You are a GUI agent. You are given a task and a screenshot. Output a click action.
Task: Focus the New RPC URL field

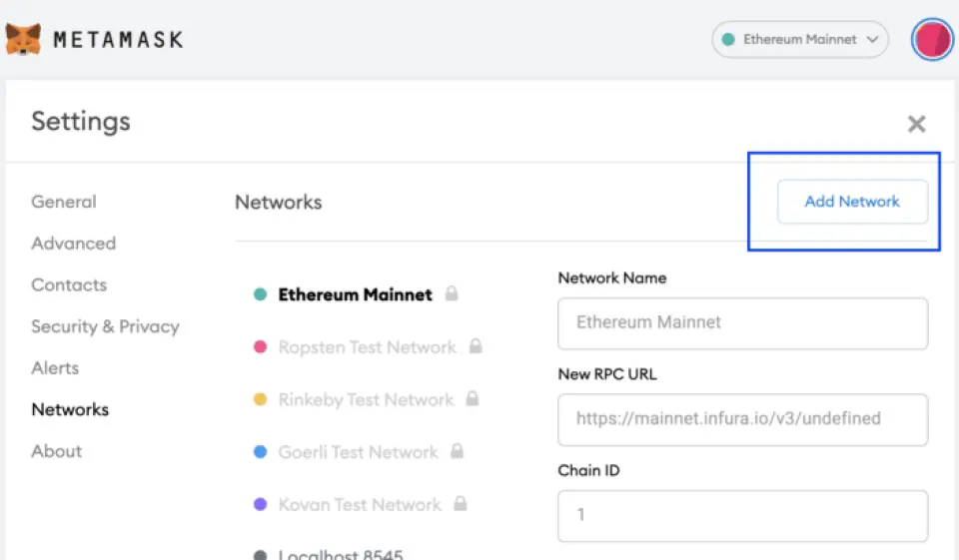coord(742,419)
